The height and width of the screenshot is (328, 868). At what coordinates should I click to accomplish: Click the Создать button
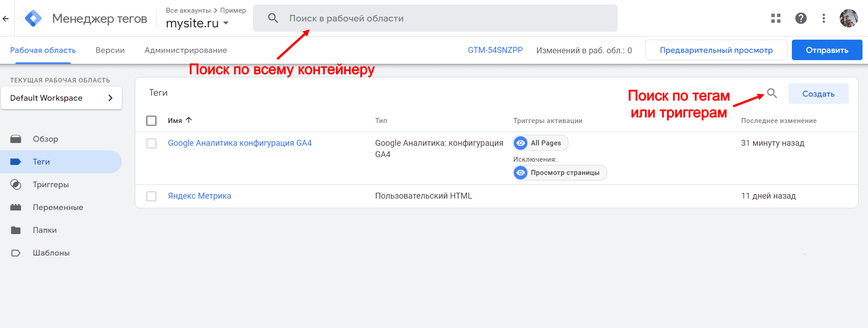[818, 94]
